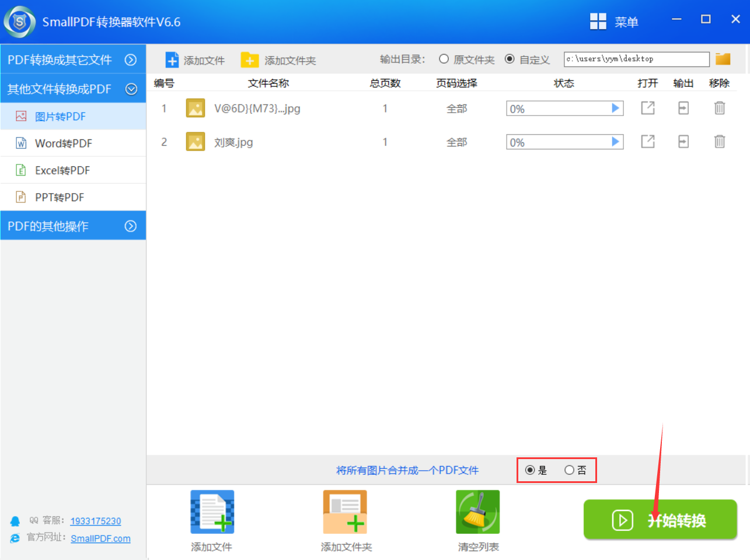The width and height of the screenshot is (750, 560).
Task: Select Excel转PDF in sidebar
Action: [73, 170]
